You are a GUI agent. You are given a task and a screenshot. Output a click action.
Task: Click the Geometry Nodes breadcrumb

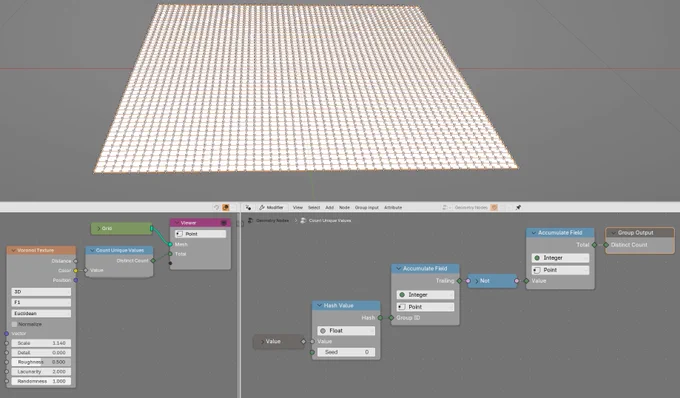(272, 221)
